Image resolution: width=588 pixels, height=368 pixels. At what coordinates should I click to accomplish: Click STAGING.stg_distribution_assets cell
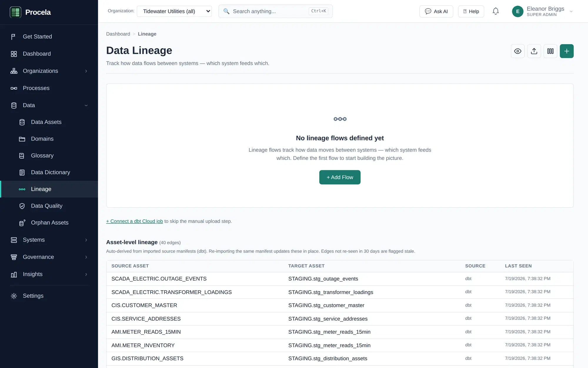328,358
